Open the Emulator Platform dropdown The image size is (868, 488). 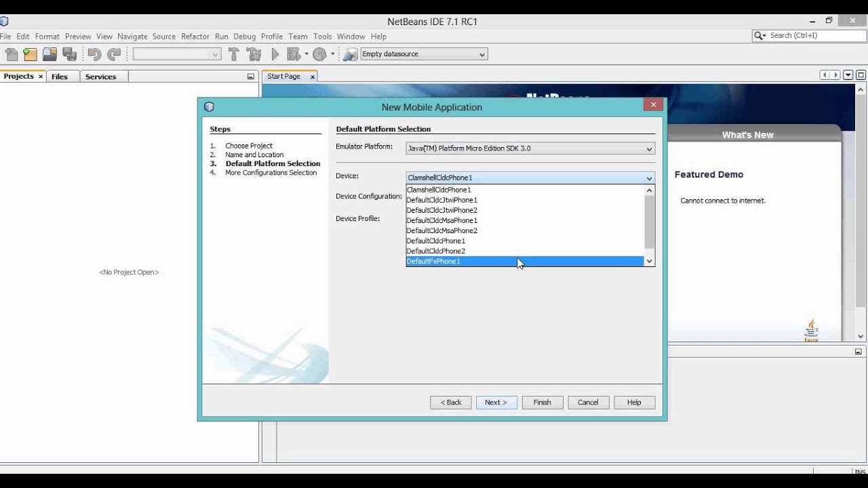(649, 148)
